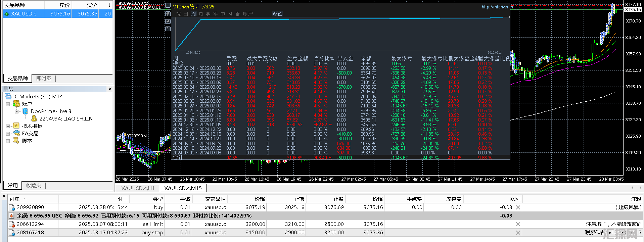Open the mtdriver.cn link
The height and width of the screenshot is (242, 644).
tap(498, 7)
